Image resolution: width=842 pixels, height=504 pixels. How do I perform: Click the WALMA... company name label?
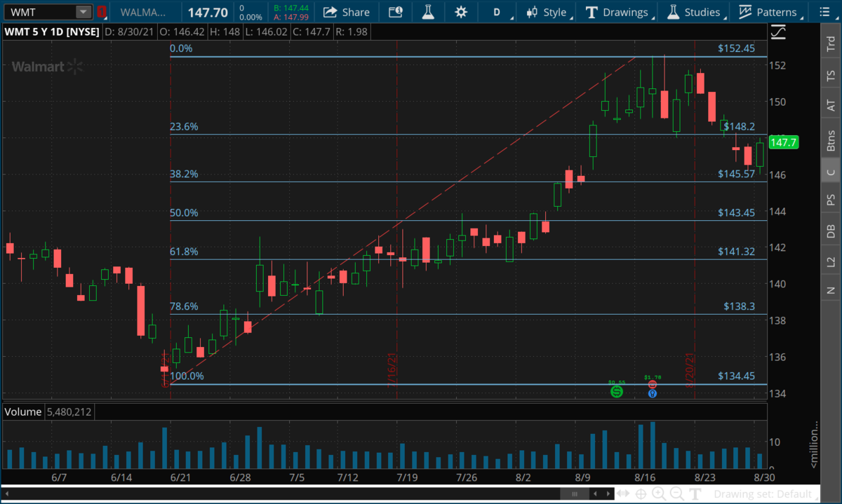tap(144, 12)
